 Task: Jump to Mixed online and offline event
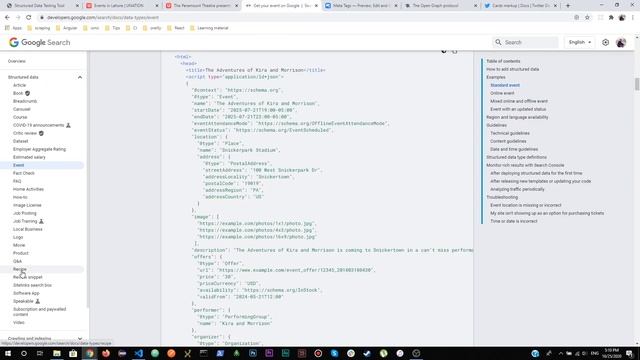click(519, 101)
